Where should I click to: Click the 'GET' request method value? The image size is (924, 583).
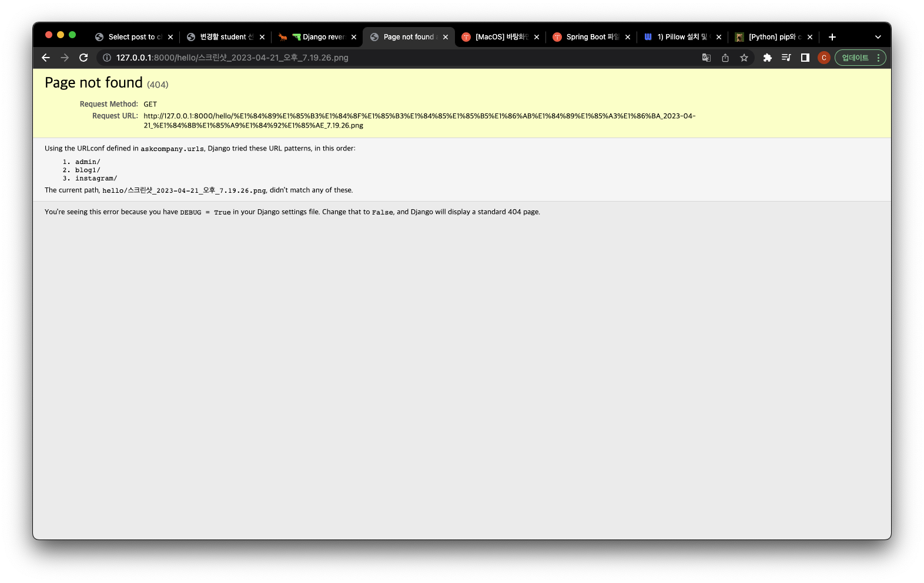click(x=150, y=105)
